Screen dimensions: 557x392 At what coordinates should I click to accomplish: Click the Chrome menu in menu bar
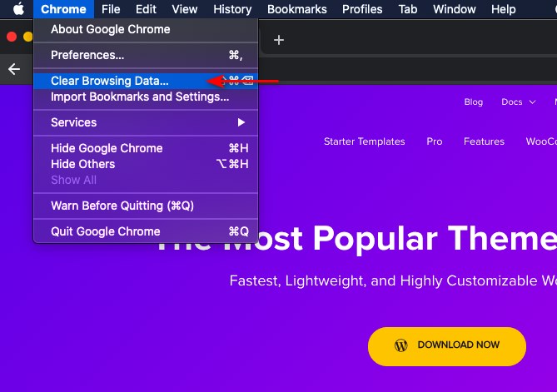(63, 9)
